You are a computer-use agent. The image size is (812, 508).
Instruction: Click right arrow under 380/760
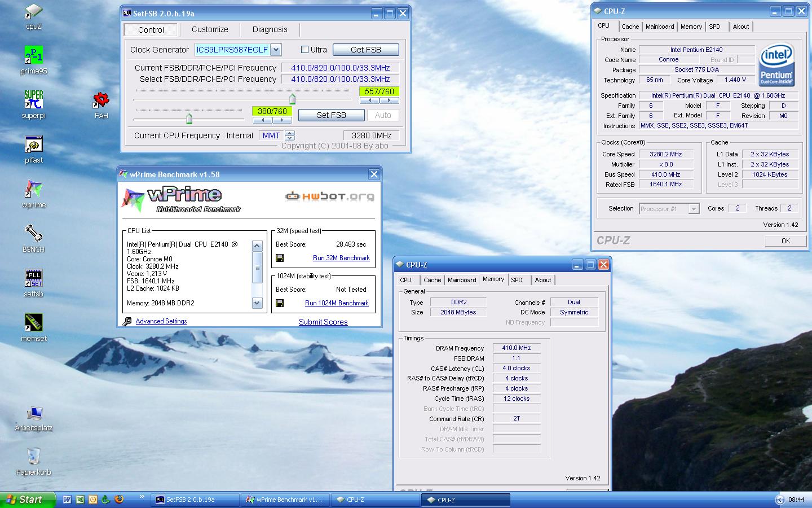click(282, 120)
